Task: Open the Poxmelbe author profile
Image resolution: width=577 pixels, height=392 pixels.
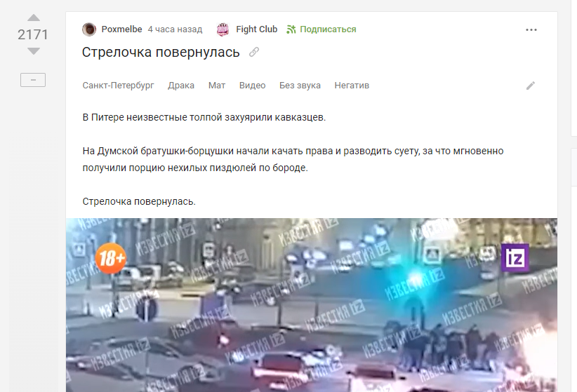Action: tap(122, 29)
